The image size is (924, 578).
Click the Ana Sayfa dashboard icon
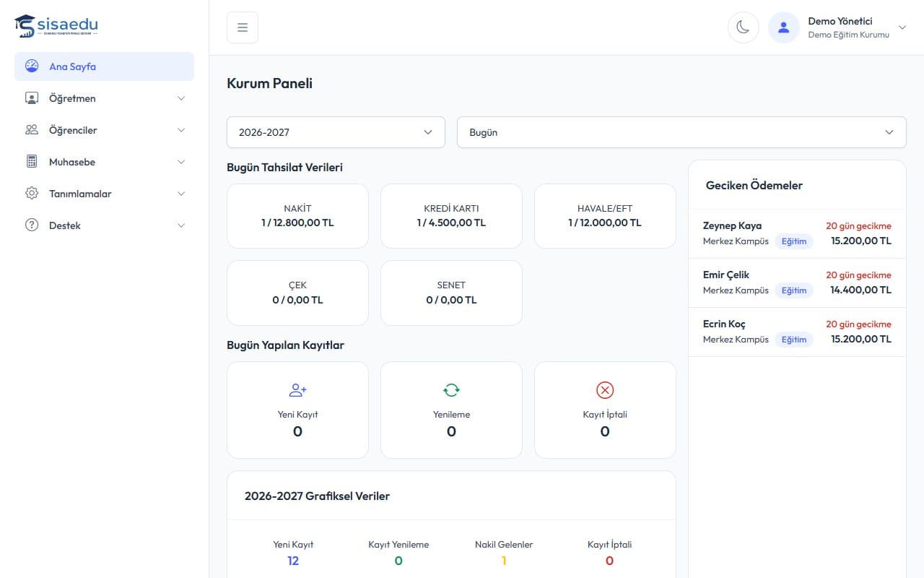pos(32,66)
